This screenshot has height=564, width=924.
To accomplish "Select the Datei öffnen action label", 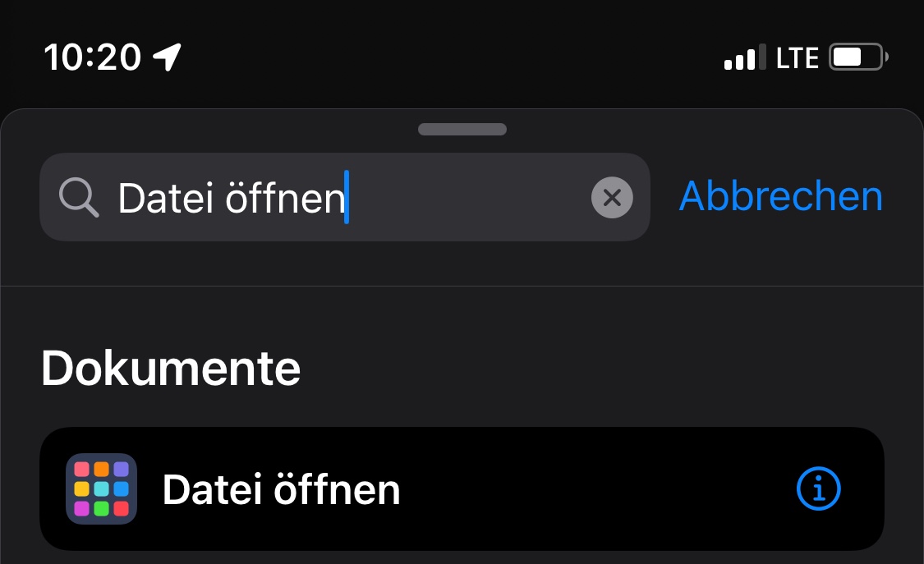I will [281, 490].
